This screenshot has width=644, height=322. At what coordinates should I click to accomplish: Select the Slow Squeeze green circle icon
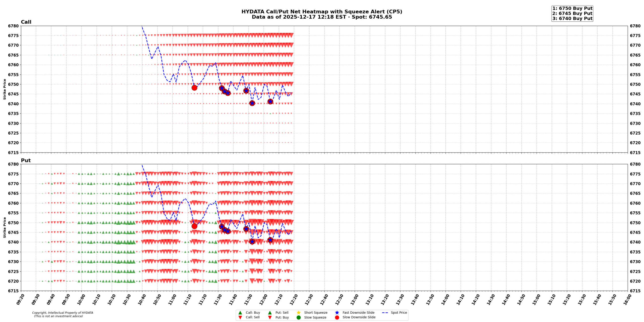click(299, 317)
